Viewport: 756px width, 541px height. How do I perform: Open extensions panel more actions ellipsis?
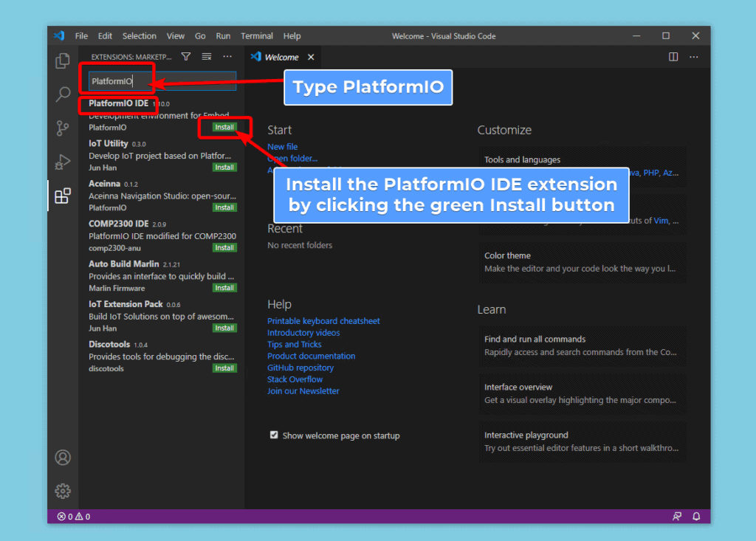point(227,57)
